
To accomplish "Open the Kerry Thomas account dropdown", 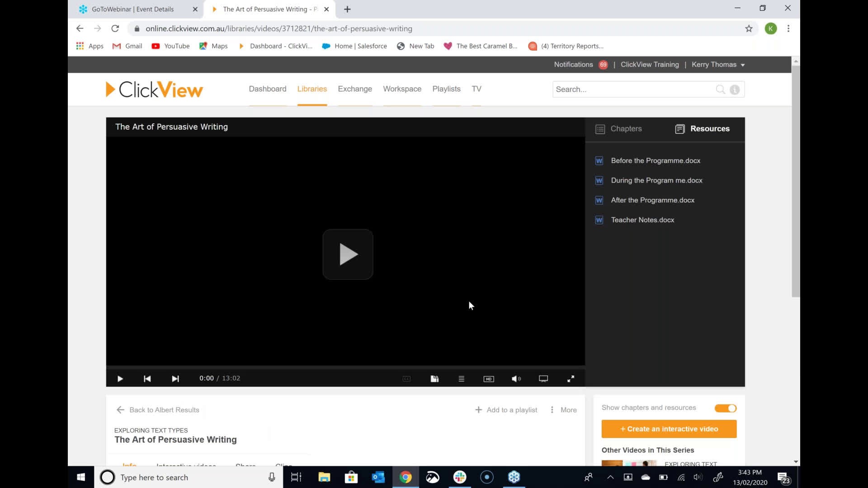I will coord(718,65).
